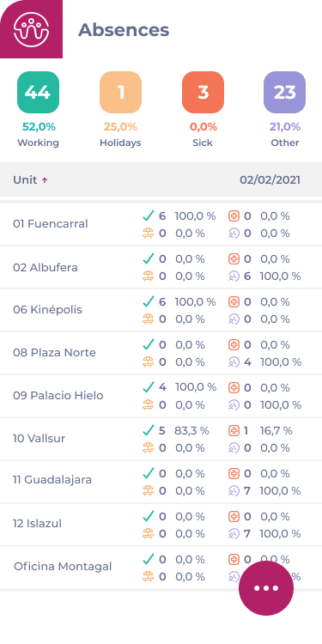
Task: Select the 12 Islazul unit row
Action: (x=161, y=525)
